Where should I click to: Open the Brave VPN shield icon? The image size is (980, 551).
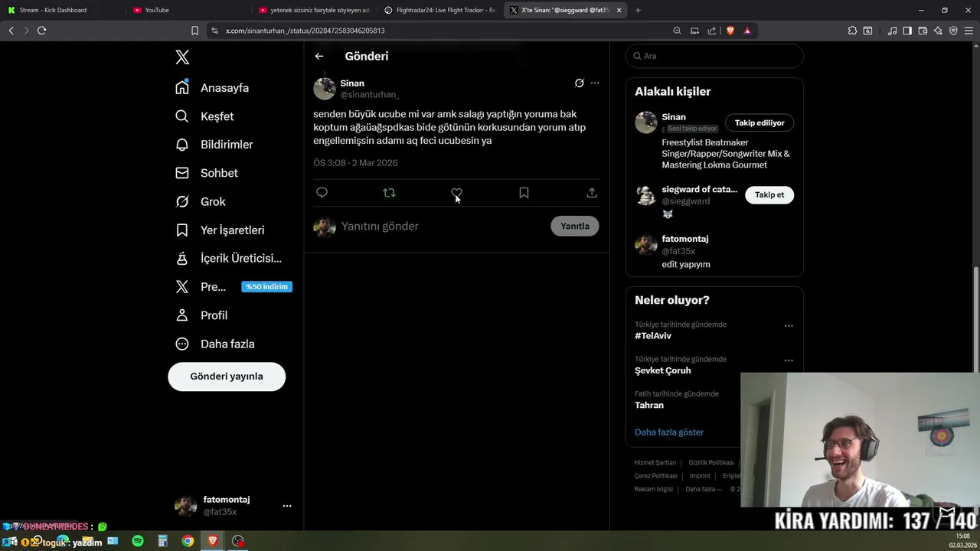pos(953,31)
